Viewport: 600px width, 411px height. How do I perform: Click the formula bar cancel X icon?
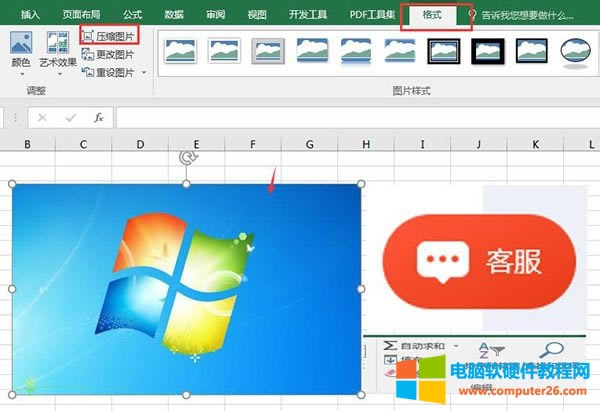click(42, 117)
